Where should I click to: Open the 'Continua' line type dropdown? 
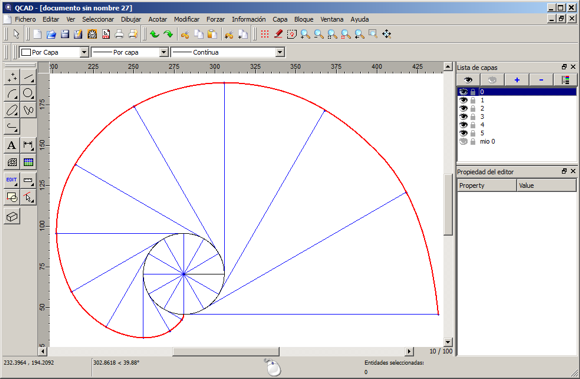pyautogui.click(x=227, y=52)
